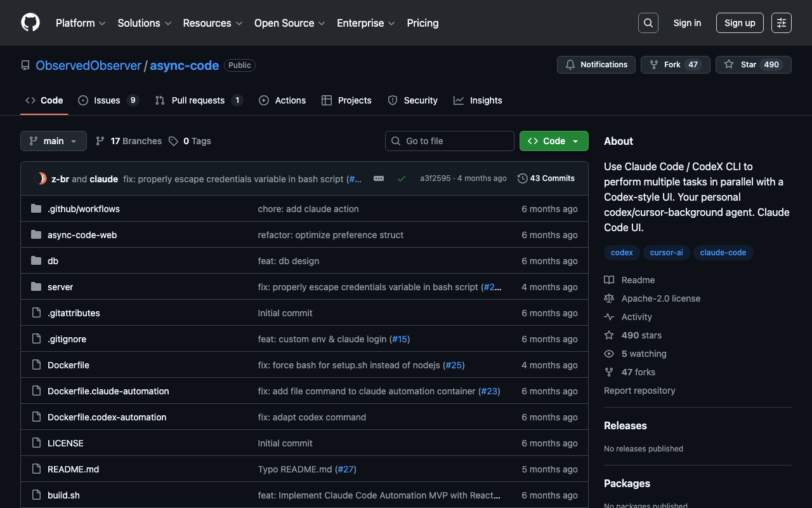Star the async-code repository
This screenshot has height=508, width=812.
(x=742, y=65)
